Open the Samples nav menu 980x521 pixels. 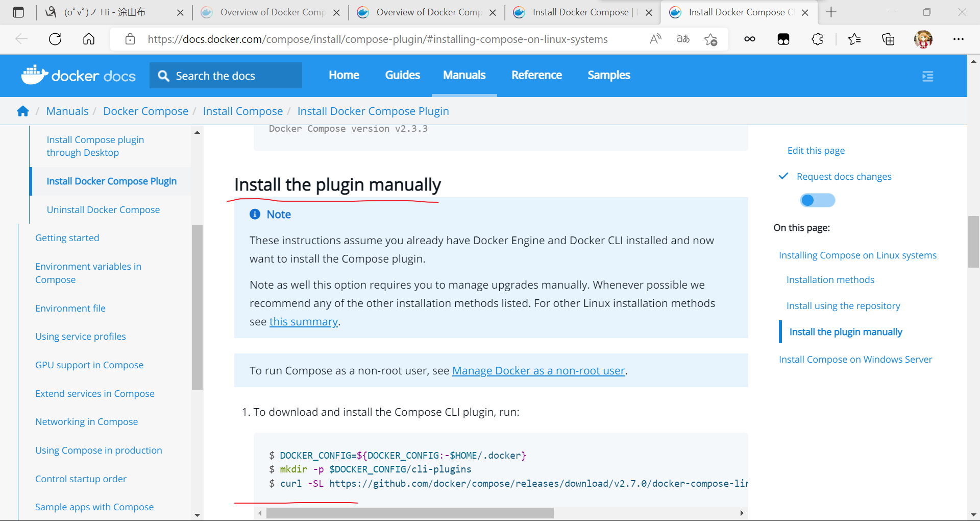coord(609,75)
